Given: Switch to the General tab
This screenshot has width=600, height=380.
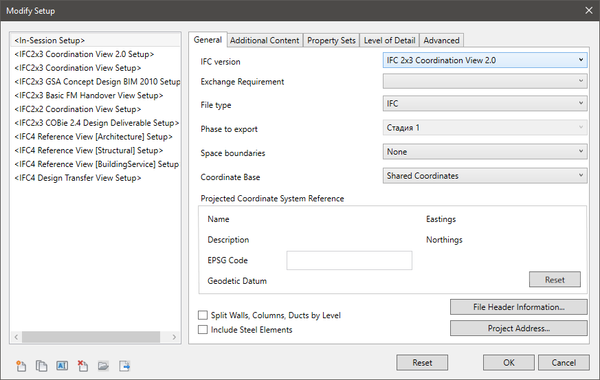Looking at the screenshot, I should click(208, 40).
